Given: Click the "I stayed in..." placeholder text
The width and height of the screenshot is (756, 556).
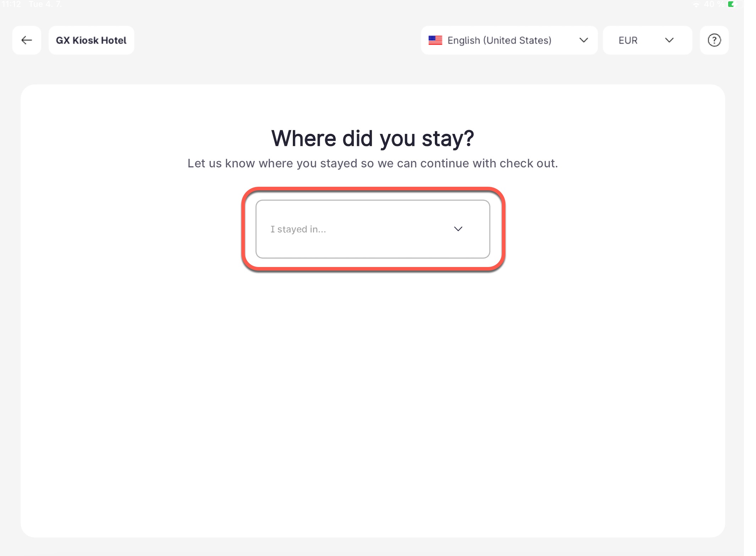Looking at the screenshot, I should point(298,229).
